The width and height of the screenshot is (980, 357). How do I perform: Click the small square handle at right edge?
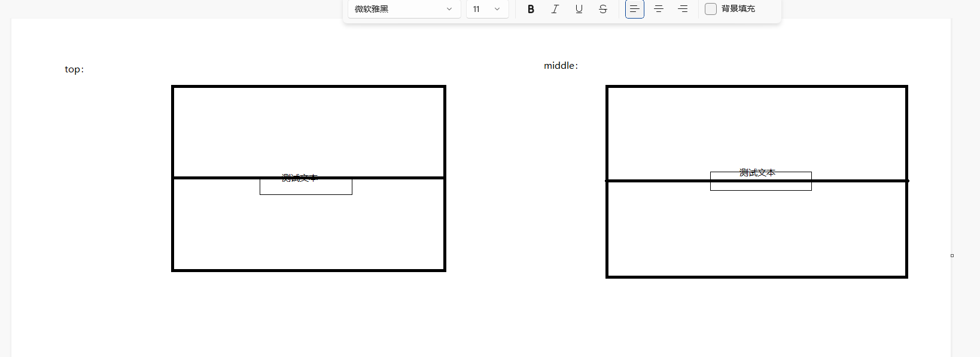[952, 256]
